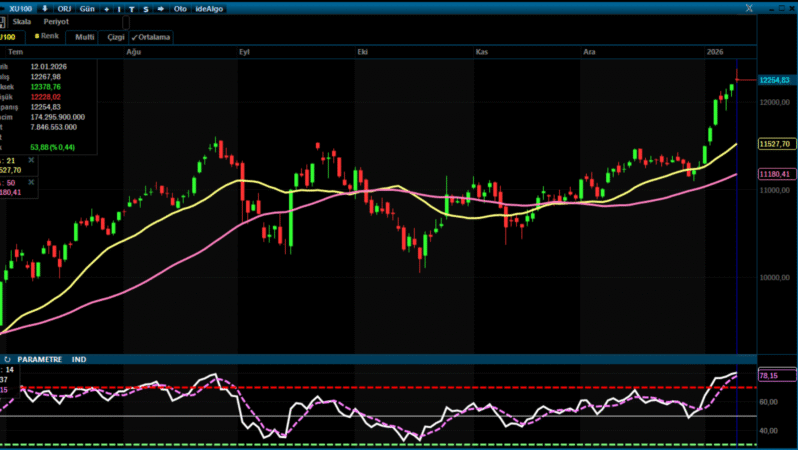The image size is (798, 450).
Task: Click the T text tool icon
Action: point(133,8)
